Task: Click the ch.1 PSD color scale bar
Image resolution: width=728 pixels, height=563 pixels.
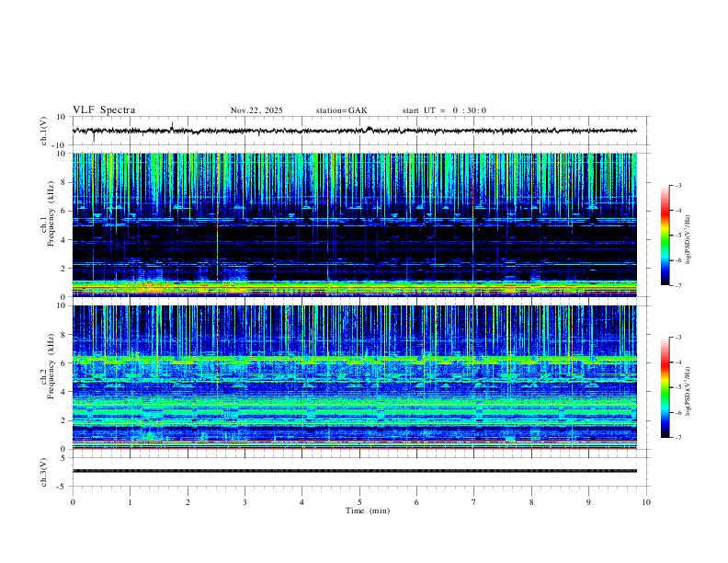Action: click(665, 236)
